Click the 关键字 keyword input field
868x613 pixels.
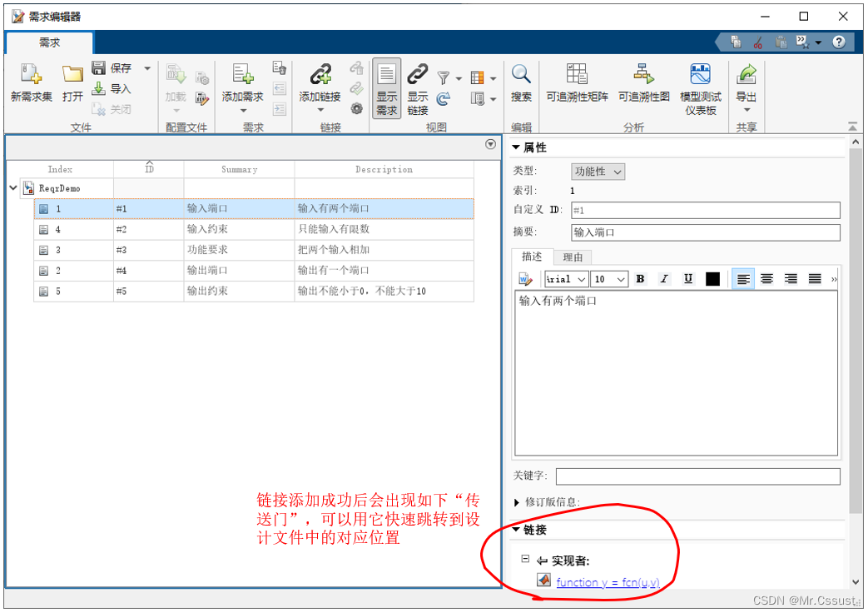coord(697,476)
